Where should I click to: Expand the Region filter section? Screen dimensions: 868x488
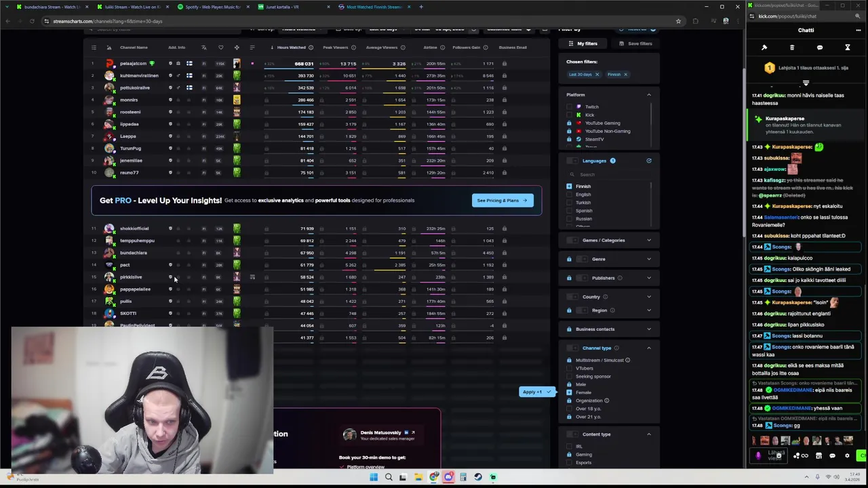tap(649, 310)
